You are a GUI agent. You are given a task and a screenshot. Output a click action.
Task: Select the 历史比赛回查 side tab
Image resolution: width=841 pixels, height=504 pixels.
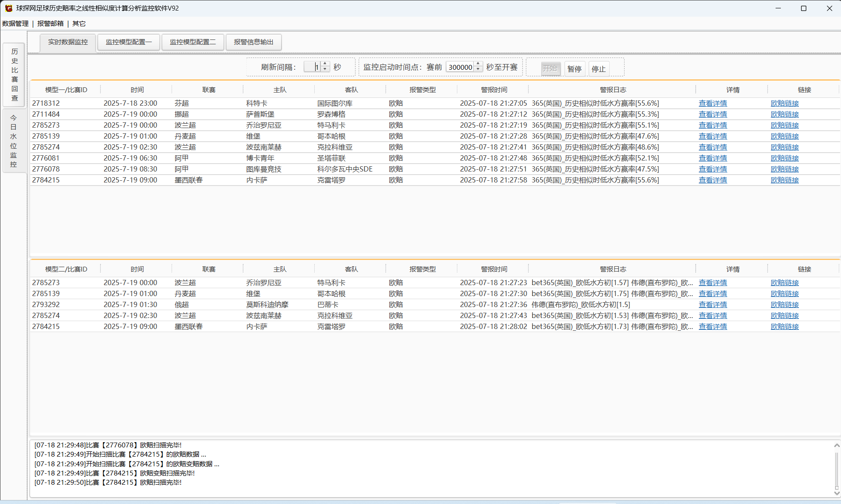[14, 75]
